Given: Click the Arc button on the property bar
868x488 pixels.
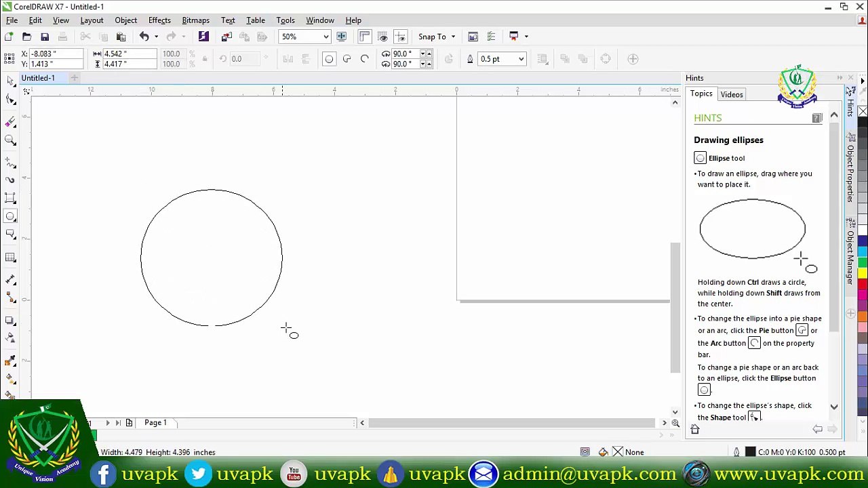Looking at the screenshot, I should click(x=364, y=59).
